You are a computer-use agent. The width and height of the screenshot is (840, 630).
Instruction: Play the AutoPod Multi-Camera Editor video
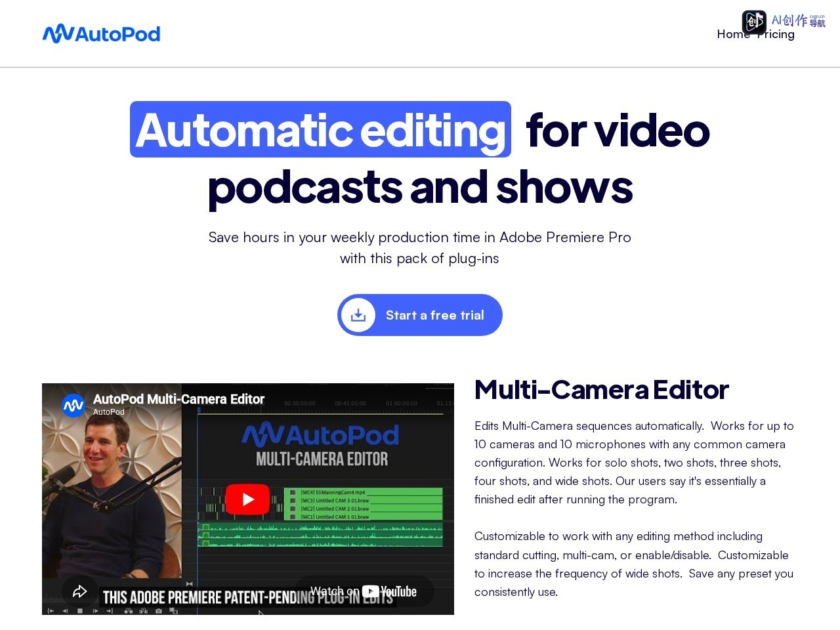(x=247, y=499)
